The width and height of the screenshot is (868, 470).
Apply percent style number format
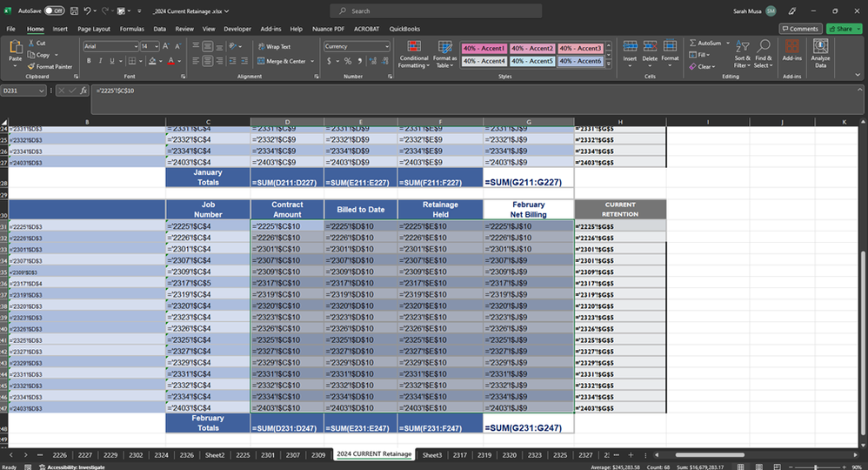347,61
